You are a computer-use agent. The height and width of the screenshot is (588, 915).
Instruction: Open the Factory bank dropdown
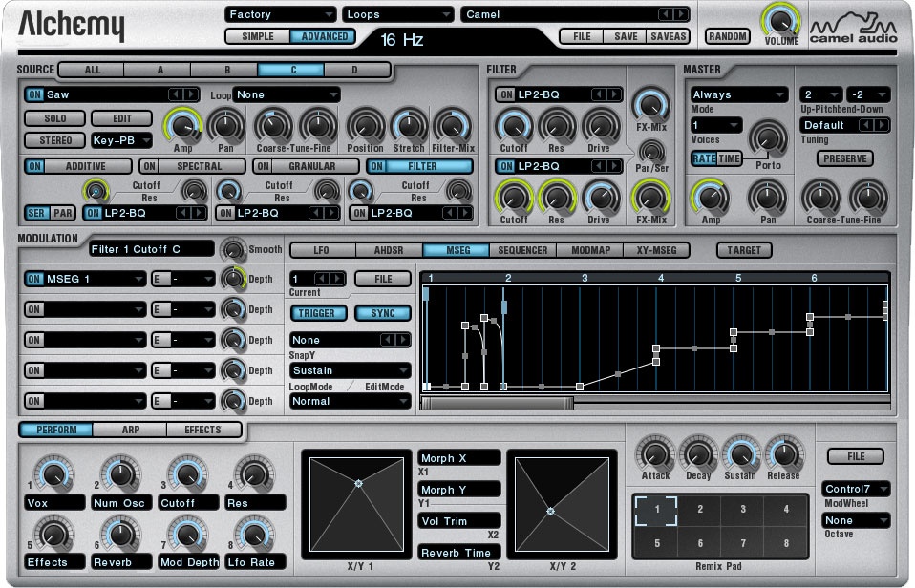(x=281, y=14)
